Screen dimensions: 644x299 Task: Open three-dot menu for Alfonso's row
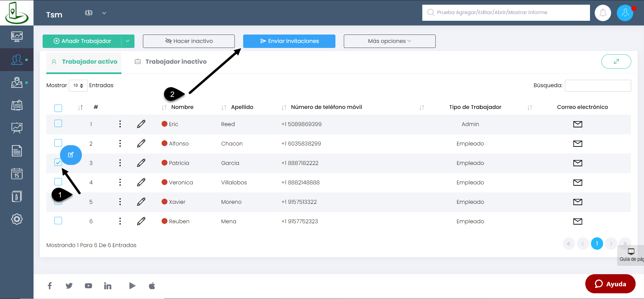tap(120, 143)
